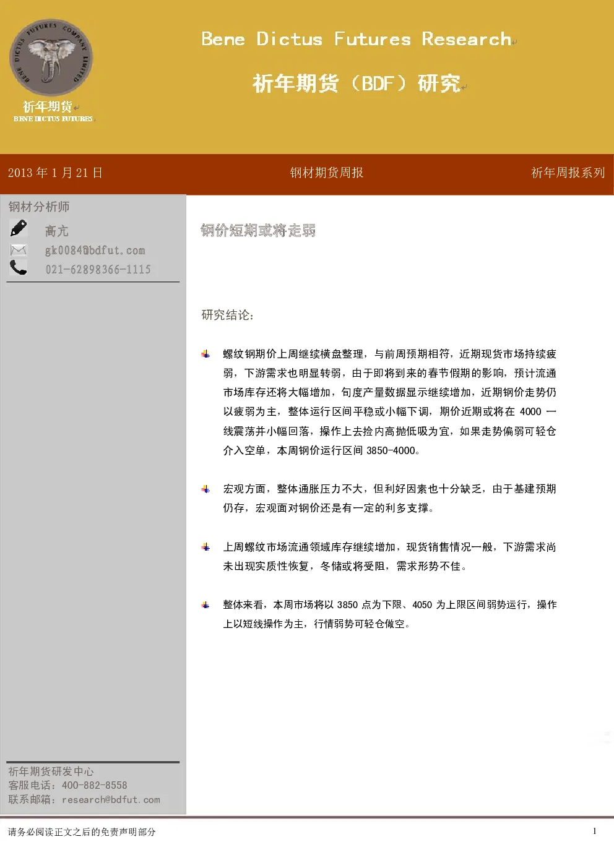Click the 钢材分析师 sidebar heading
Image resolution: width=614 pixels, height=868 pixels.
pyautogui.click(x=39, y=207)
